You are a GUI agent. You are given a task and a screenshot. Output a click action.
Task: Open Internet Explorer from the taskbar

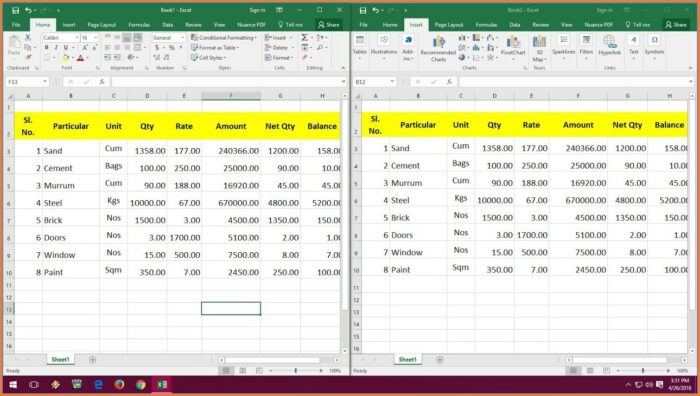[x=98, y=384]
